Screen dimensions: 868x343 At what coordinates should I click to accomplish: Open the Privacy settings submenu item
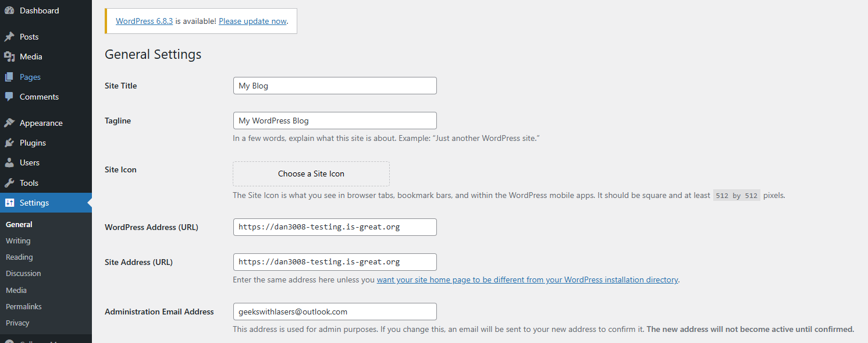coord(17,323)
